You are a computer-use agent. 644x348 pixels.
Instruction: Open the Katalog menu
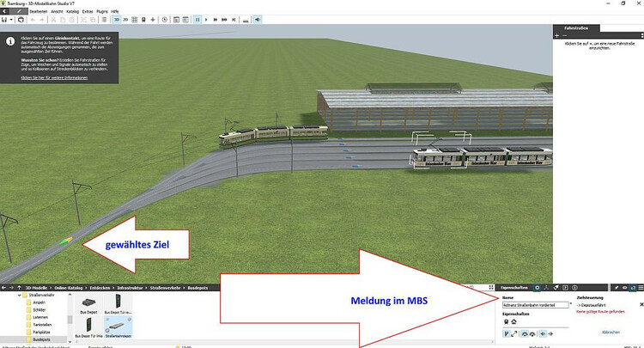[73, 11]
